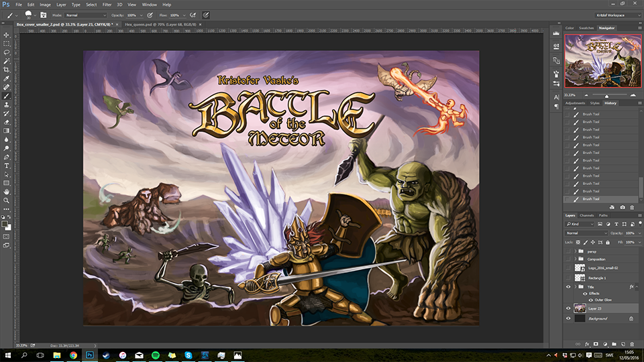Click the foreground color swatch

(x=5, y=224)
